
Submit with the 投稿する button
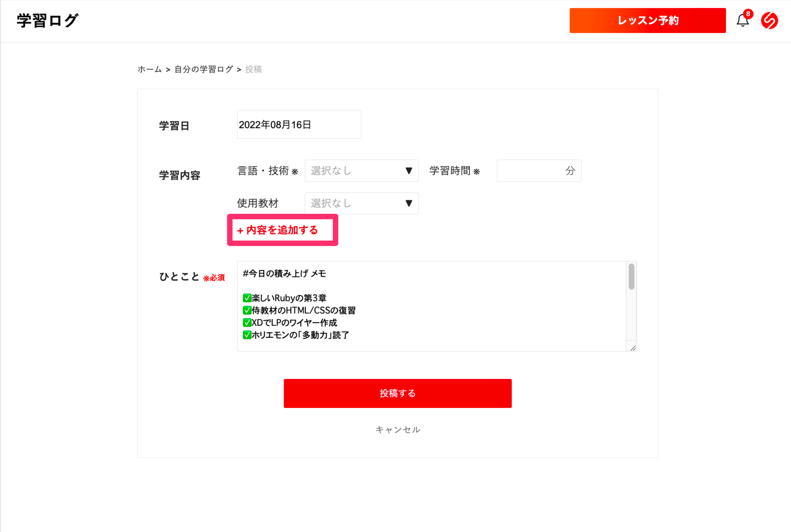pos(397,393)
